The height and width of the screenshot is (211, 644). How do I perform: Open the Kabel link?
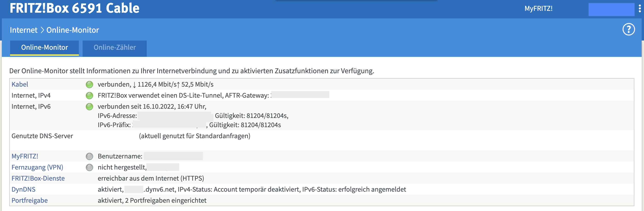[x=20, y=84]
